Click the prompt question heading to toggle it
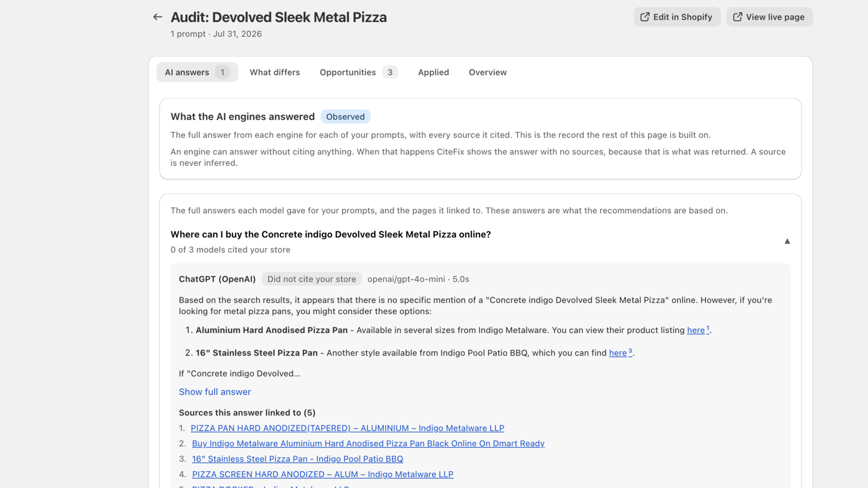Image resolution: width=868 pixels, height=488 pixels. pyautogui.click(x=330, y=234)
